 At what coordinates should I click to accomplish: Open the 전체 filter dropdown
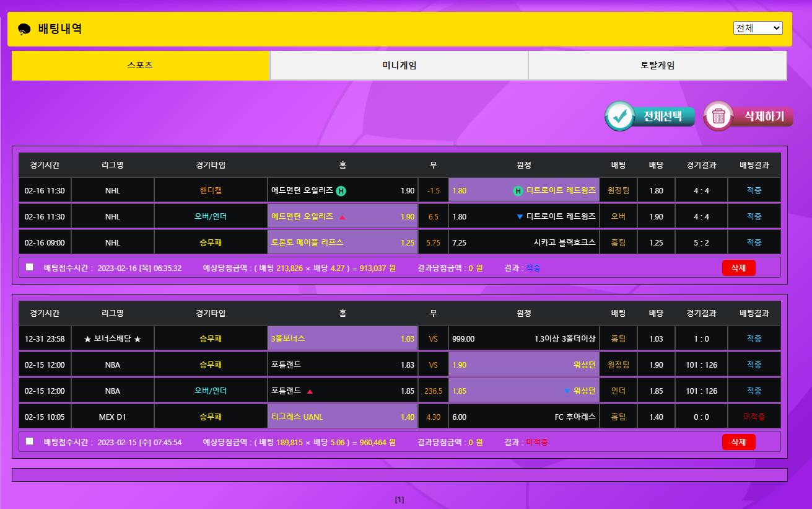tap(757, 28)
